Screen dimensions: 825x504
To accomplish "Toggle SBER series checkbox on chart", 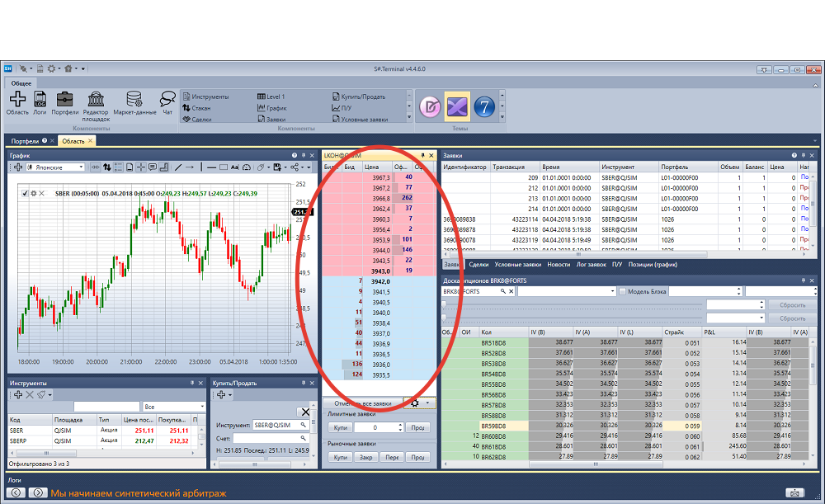I will point(24,193).
